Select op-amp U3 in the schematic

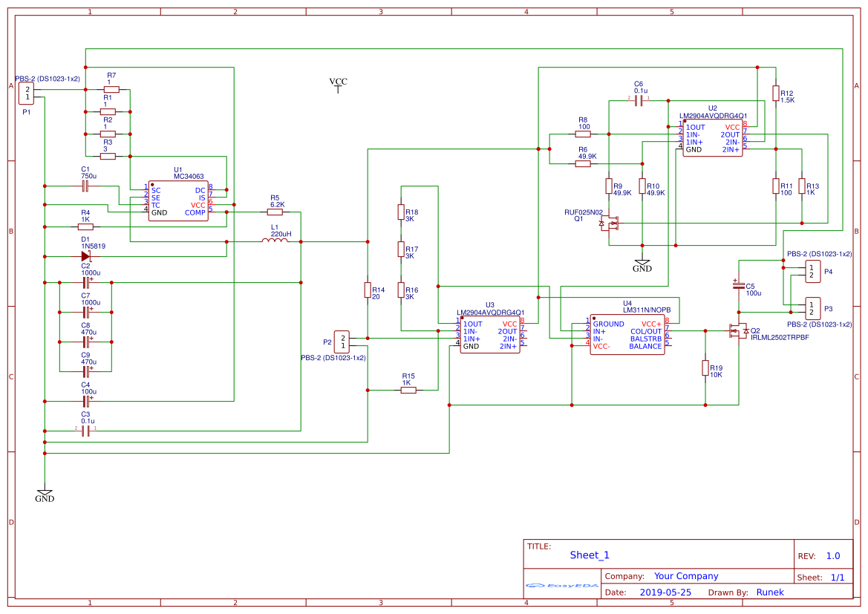(x=490, y=334)
